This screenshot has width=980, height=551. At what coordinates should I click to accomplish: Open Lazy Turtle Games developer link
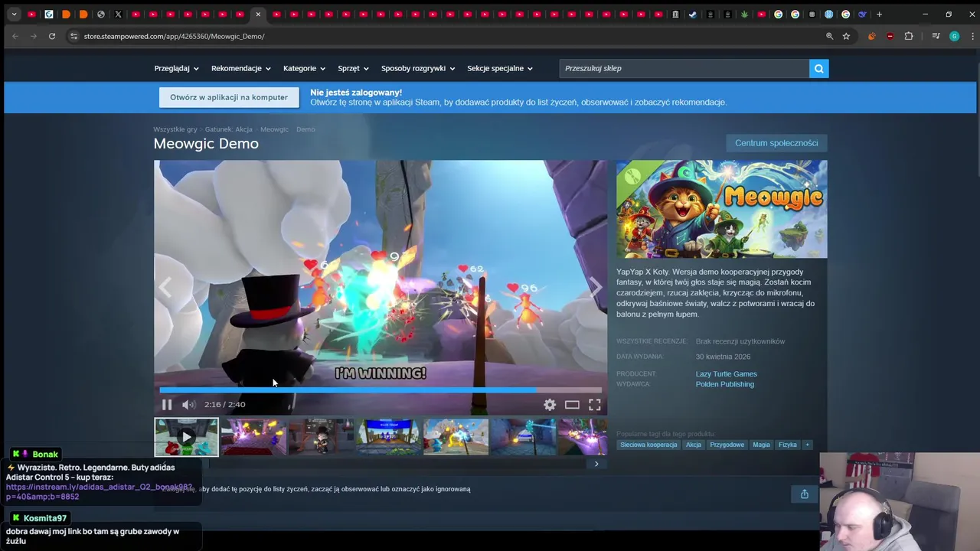coord(726,374)
